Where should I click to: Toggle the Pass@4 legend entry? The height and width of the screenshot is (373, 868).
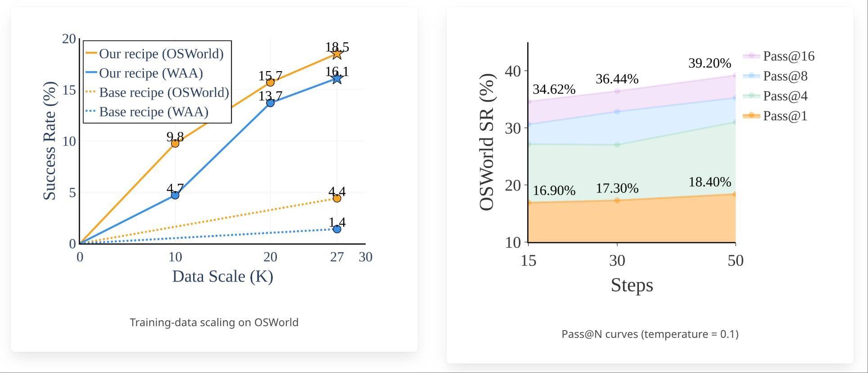pos(775,96)
